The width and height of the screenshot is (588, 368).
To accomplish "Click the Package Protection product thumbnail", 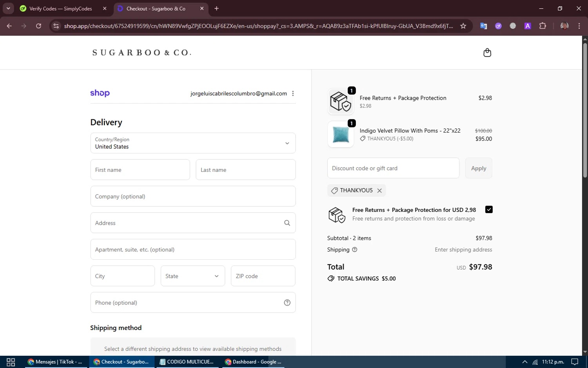I will (x=341, y=102).
